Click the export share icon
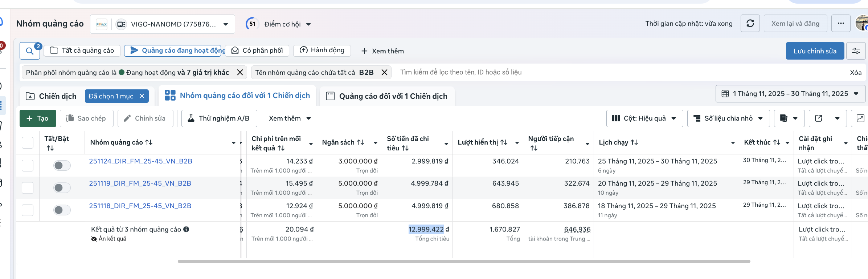Screen dimensions: 868x279 [818, 118]
